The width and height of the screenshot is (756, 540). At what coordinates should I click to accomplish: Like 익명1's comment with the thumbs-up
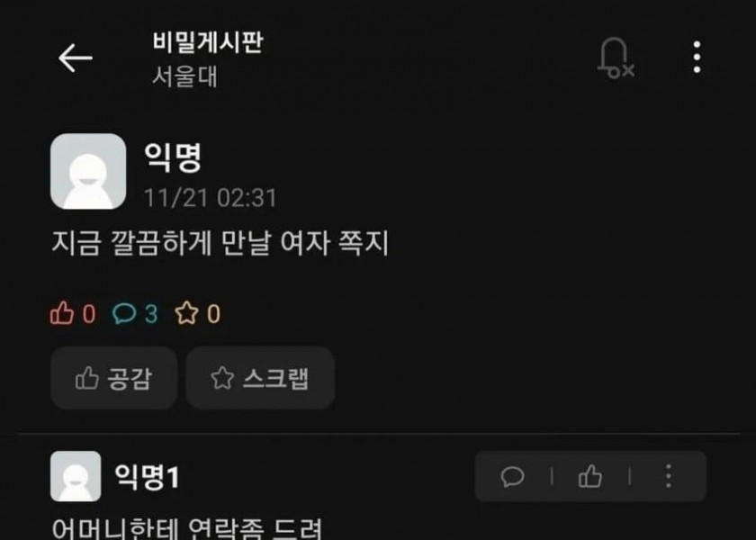point(590,477)
